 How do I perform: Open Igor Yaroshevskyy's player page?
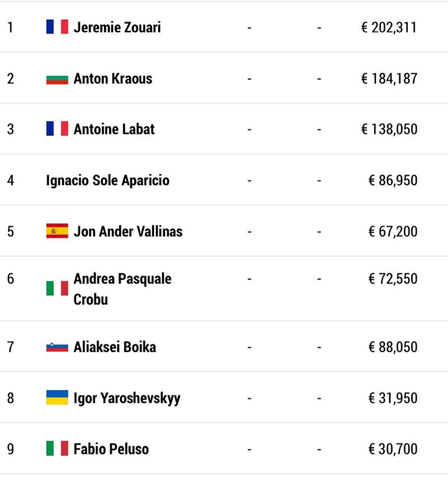(x=127, y=398)
